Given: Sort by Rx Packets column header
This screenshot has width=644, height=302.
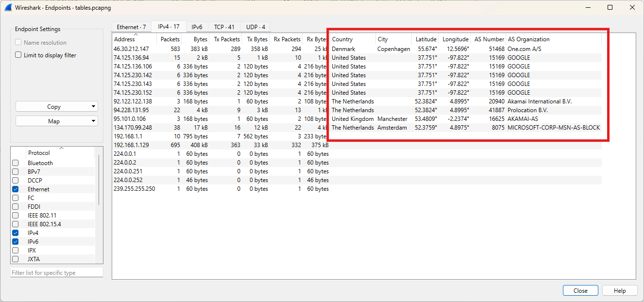Looking at the screenshot, I should point(286,39).
